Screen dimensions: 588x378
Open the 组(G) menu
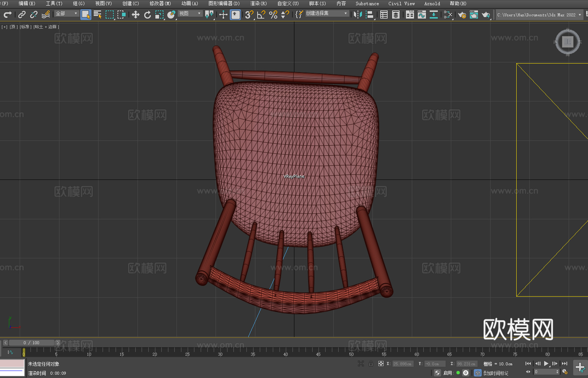pyautogui.click(x=79, y=3)
